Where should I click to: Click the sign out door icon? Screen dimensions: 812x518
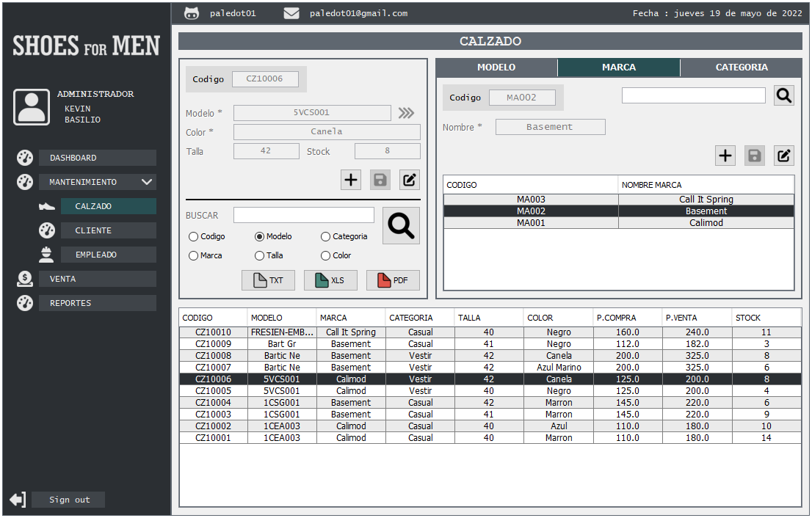coord(18,500)
